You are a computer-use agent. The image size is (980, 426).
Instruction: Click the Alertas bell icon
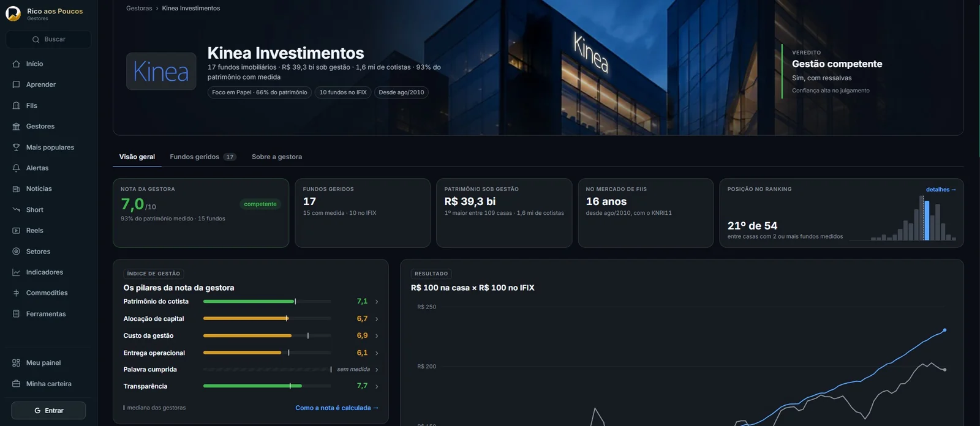[17, 168]
